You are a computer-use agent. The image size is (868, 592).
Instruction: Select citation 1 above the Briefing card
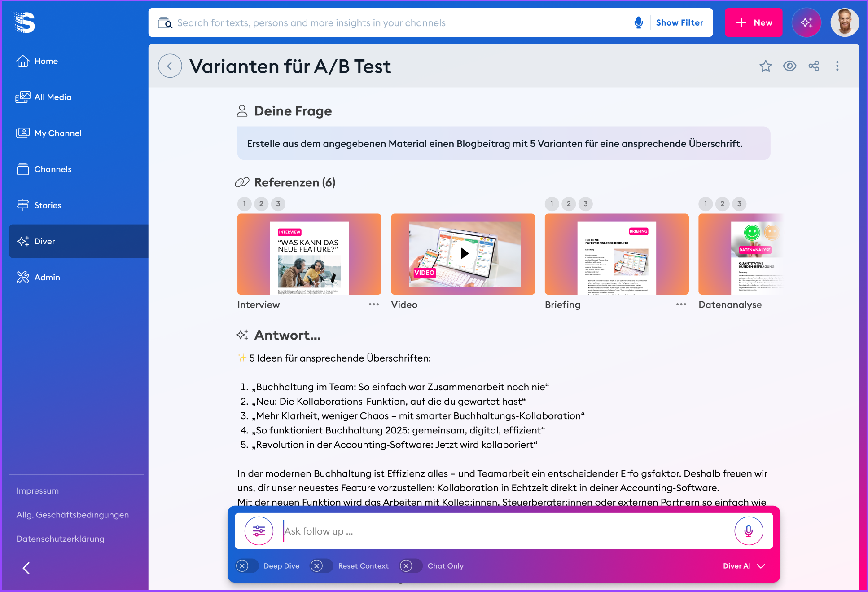[x=552, y=204]
